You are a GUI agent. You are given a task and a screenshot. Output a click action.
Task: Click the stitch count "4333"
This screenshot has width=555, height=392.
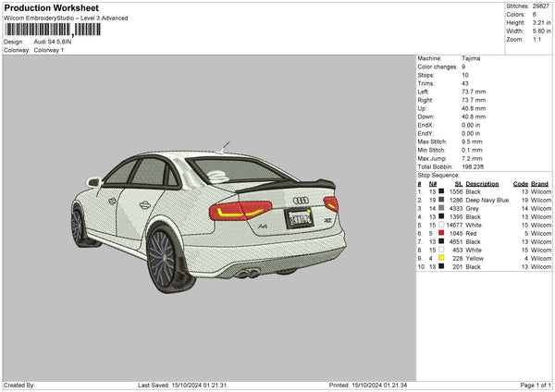pos(456,208)
